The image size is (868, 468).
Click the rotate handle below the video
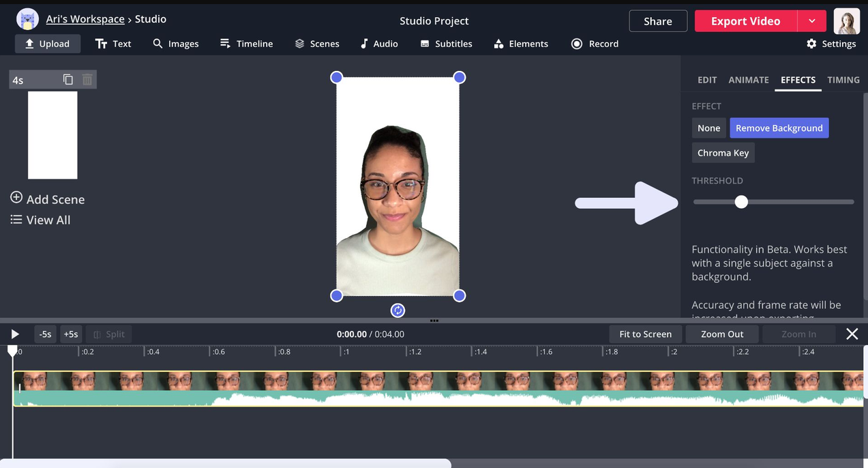coord(398,310)
